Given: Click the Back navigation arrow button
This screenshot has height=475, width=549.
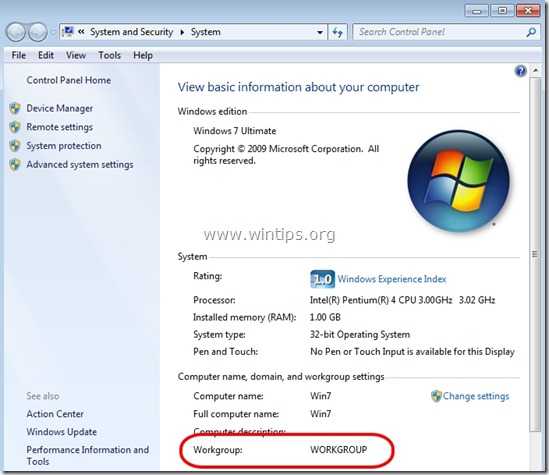Looking at the screenshot, I should coord(16,32).
